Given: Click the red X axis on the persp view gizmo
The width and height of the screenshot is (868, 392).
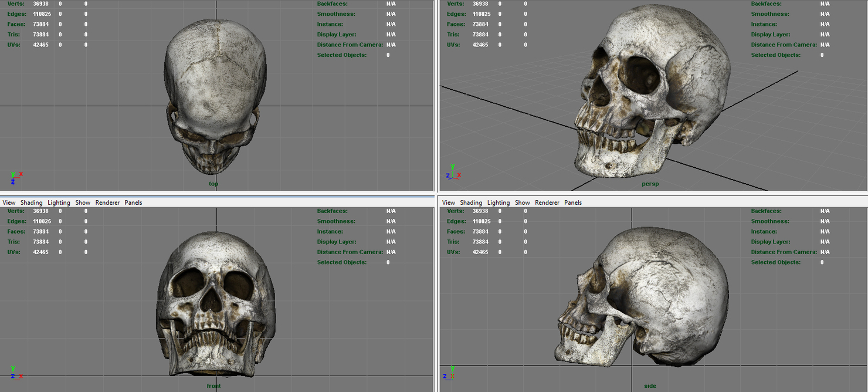Looking at the screenshot, I should [459, 174].
